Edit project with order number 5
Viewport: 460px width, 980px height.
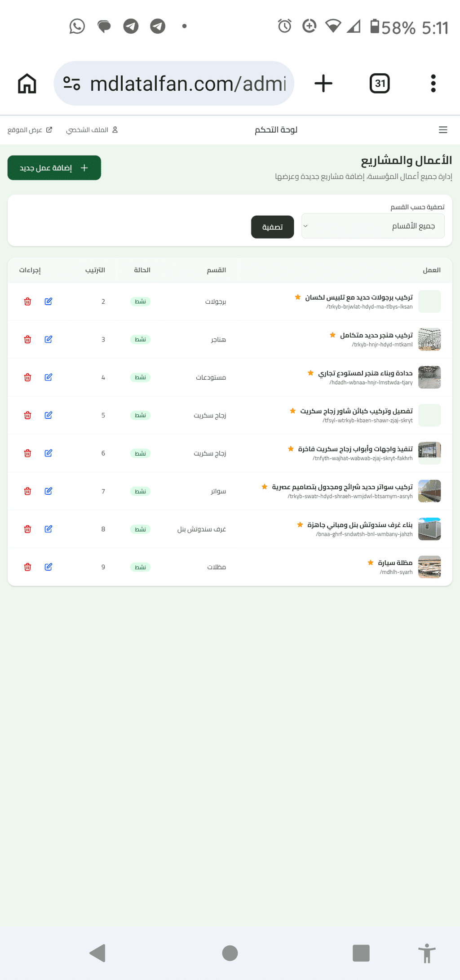(x=49, y=415)
